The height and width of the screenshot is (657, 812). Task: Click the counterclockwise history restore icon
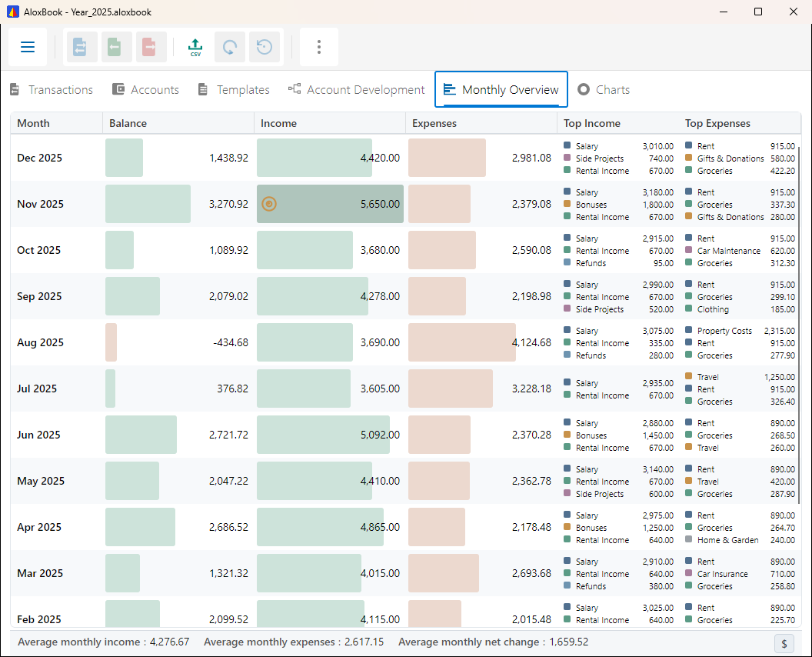(x=265, y=47)
